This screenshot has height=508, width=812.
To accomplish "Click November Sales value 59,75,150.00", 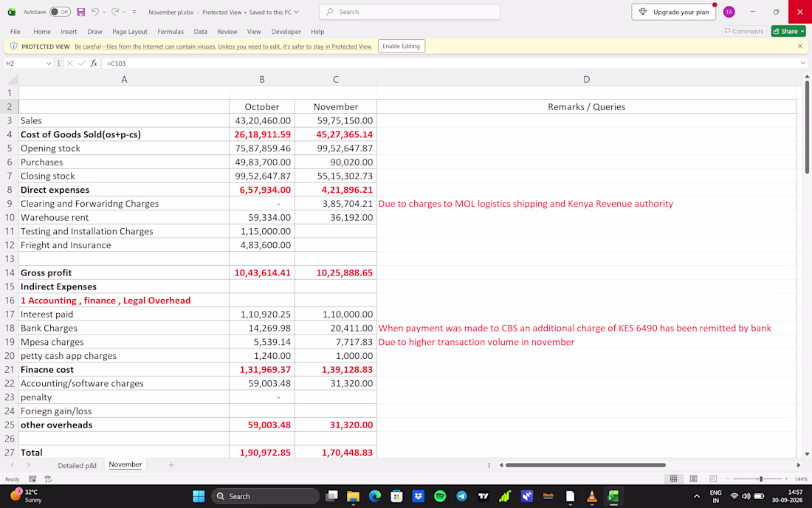I will [336, 120].
